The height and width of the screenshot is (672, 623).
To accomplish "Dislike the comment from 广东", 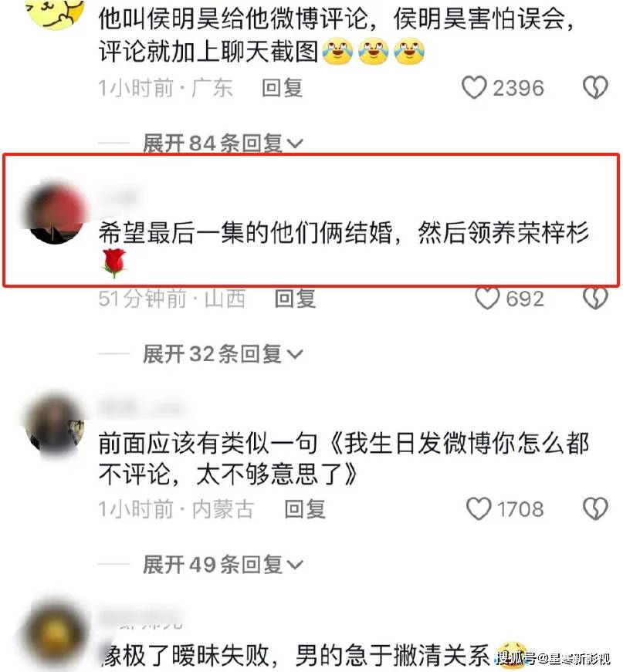I will [595, 87].
